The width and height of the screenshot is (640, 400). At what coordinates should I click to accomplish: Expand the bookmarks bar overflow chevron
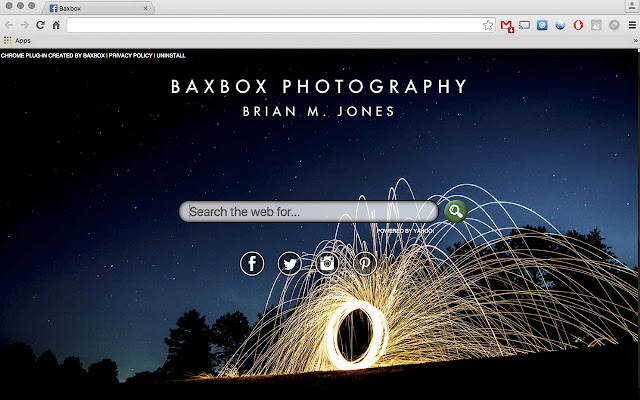coord(635,40)
